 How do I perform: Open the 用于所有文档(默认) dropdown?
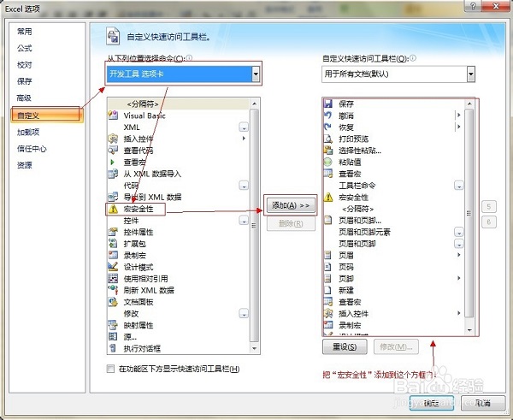(x=470, y=74)
